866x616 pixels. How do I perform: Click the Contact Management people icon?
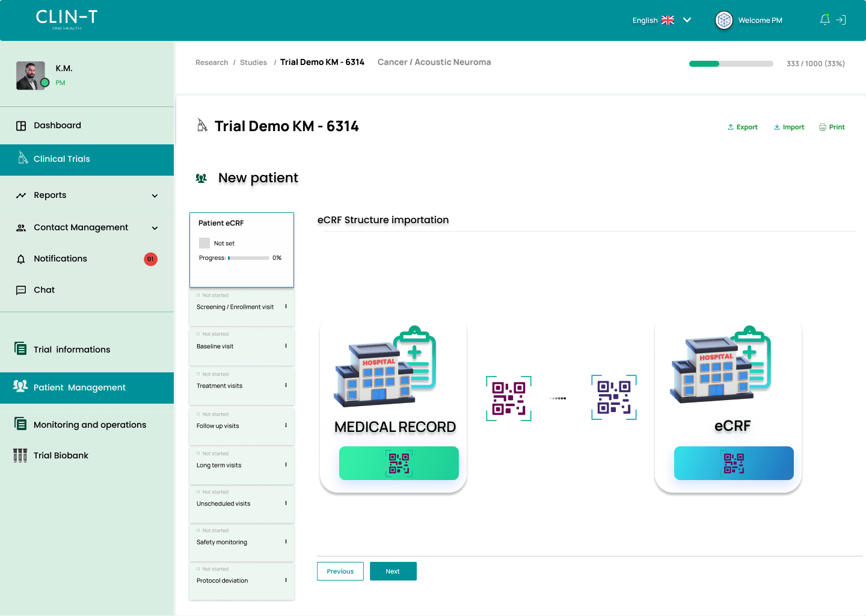[21, 228]
